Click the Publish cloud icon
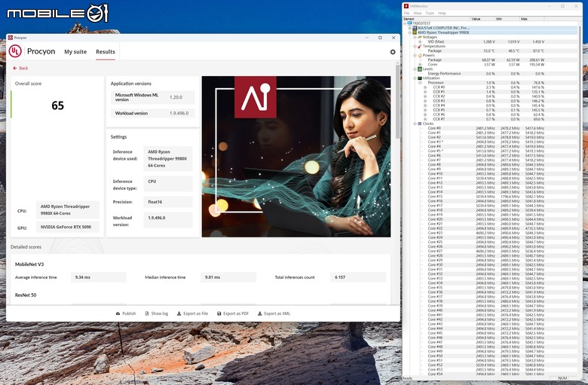The height and width of the screenshot is (385, 588). tap(118, 313)
